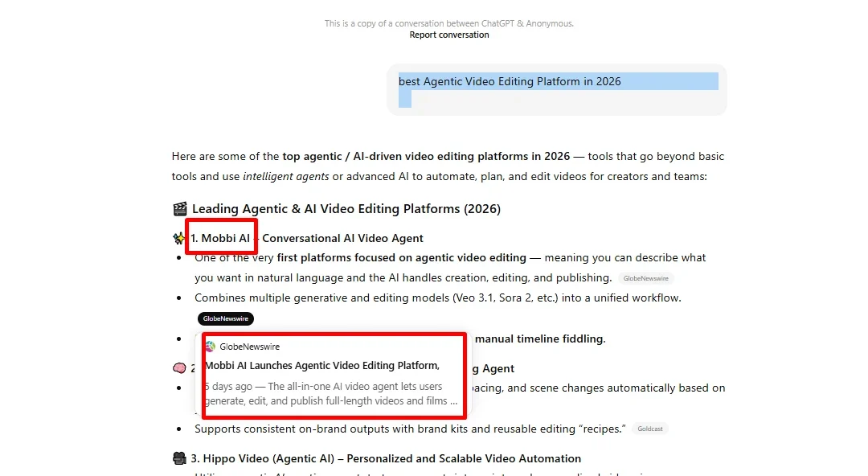Viewport: 868px width, 476px height.
Task: Click the GlobeNewswire source name in popup
Action: click(250, 347)
